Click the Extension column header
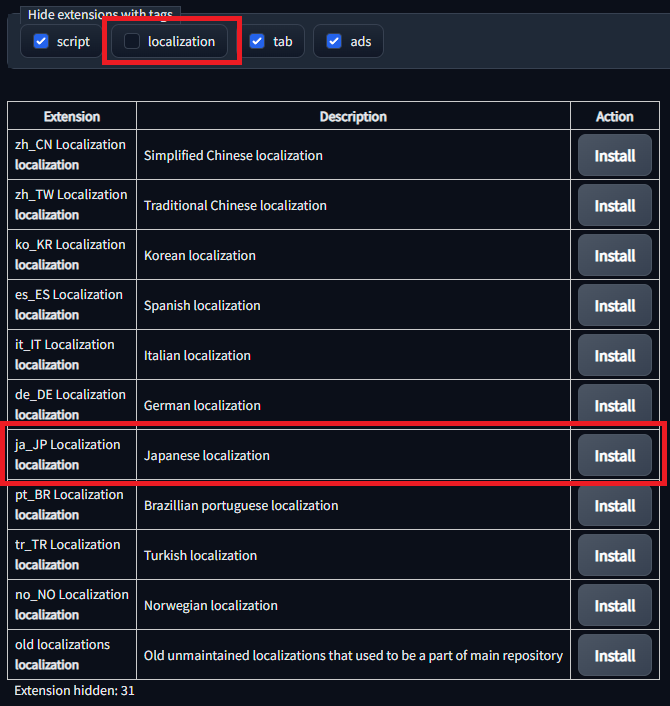Image resolution: width=670 pixels, height=706 pixels. pyautogui.click(x=72, y=117)
